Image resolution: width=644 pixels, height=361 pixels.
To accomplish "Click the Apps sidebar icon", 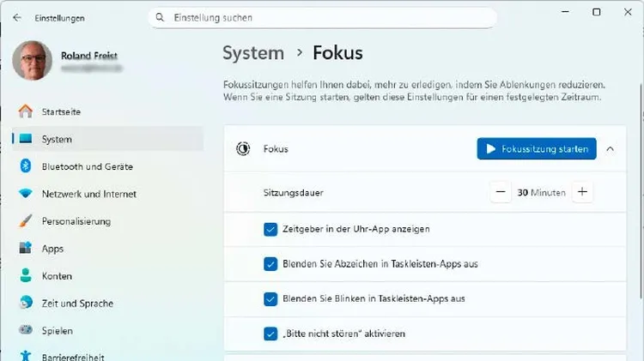I will click(26, 249).
